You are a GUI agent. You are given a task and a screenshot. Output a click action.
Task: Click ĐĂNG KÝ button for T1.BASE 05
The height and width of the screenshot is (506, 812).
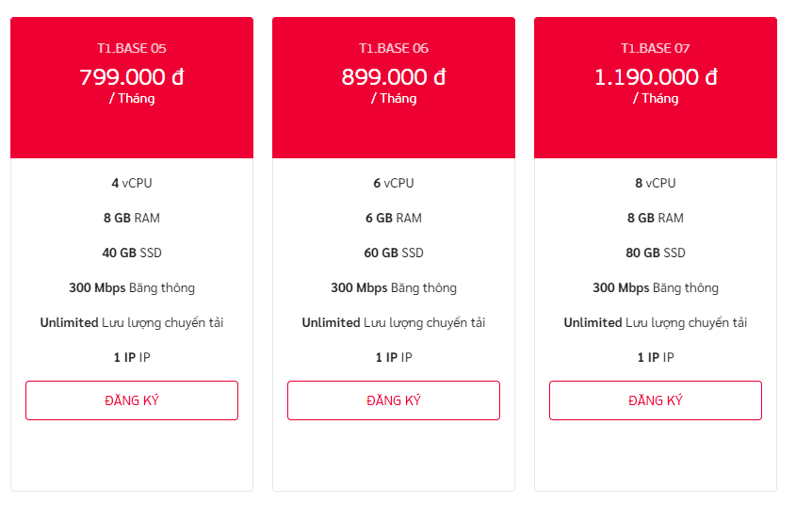point(132,400)
